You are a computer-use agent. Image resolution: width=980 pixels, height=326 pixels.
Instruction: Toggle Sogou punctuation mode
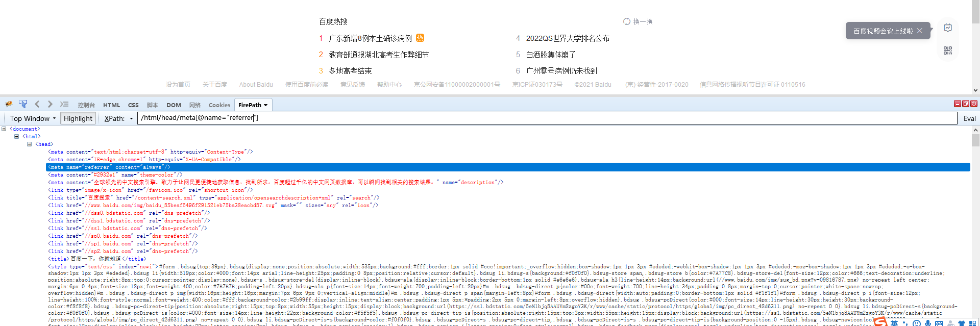(x=905, y=323)
